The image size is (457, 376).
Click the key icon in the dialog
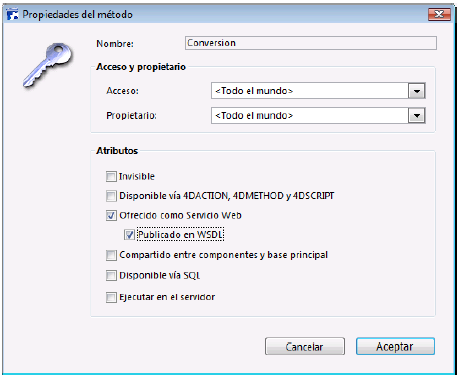click(48, 65)
